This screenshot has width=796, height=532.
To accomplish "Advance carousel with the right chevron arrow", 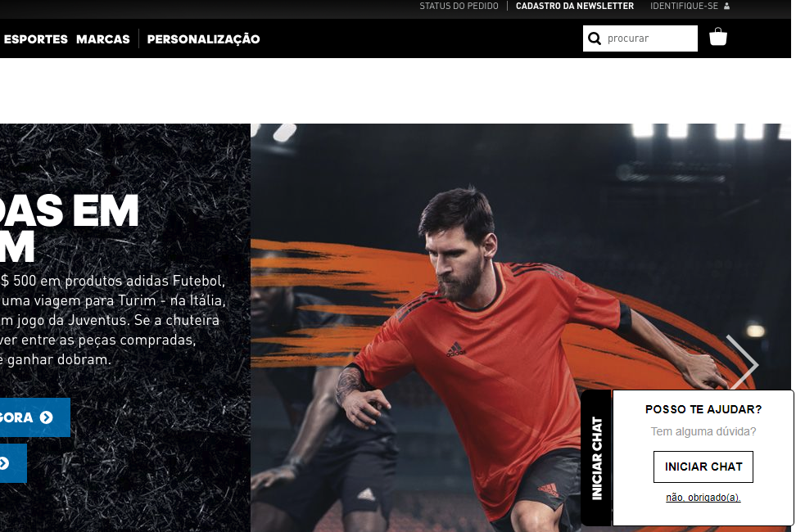I will 742,363.
